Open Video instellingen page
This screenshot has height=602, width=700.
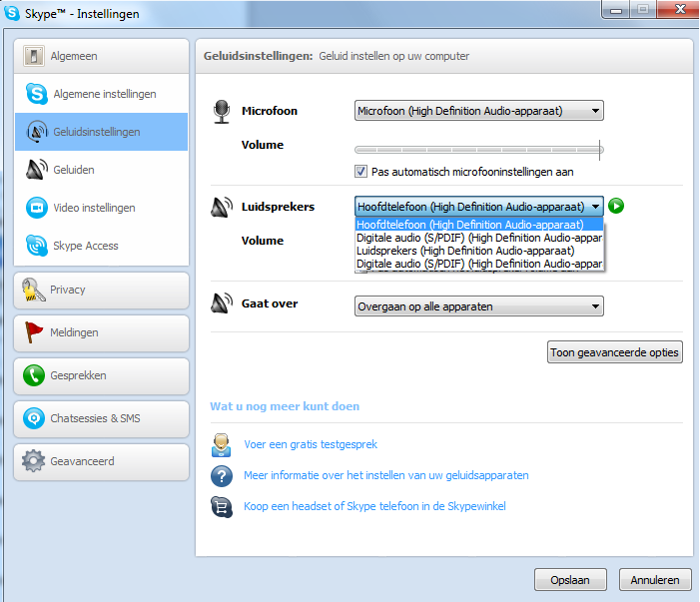(101, 208)
